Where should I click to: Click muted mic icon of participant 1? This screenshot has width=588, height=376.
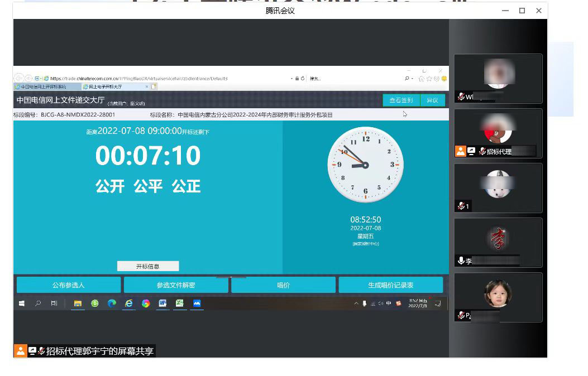point(461,206)
